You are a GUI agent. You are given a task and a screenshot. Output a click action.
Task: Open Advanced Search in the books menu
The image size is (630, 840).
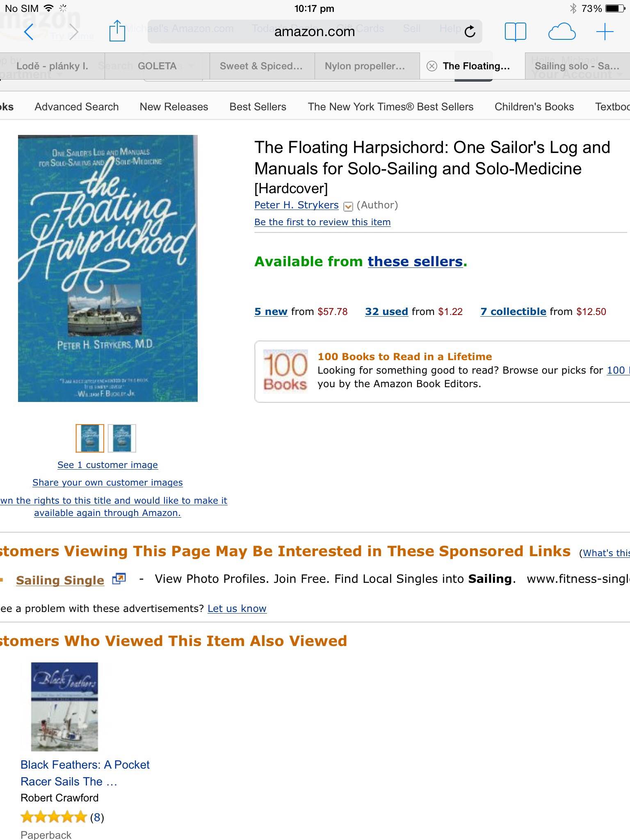(77, 107)
